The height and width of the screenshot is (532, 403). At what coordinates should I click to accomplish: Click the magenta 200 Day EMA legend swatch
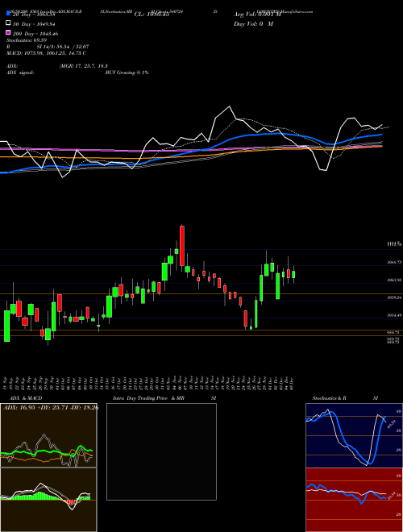9,33
